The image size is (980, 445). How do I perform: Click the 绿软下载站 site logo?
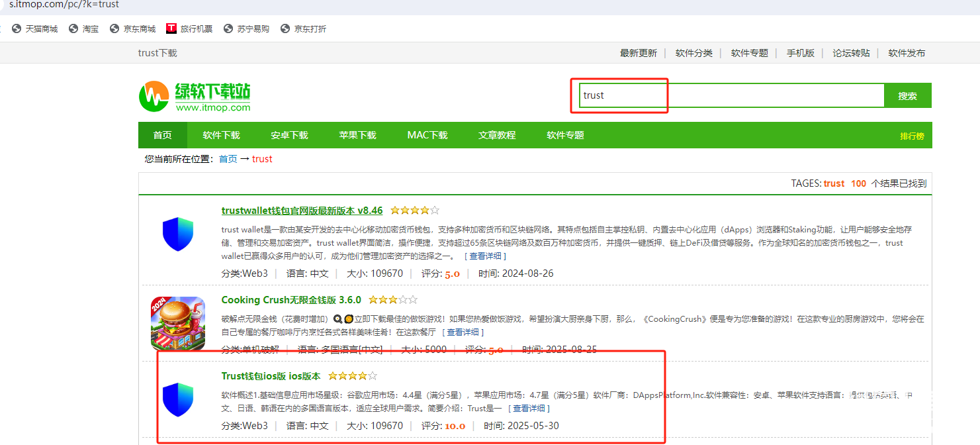[x=195, y=97]
